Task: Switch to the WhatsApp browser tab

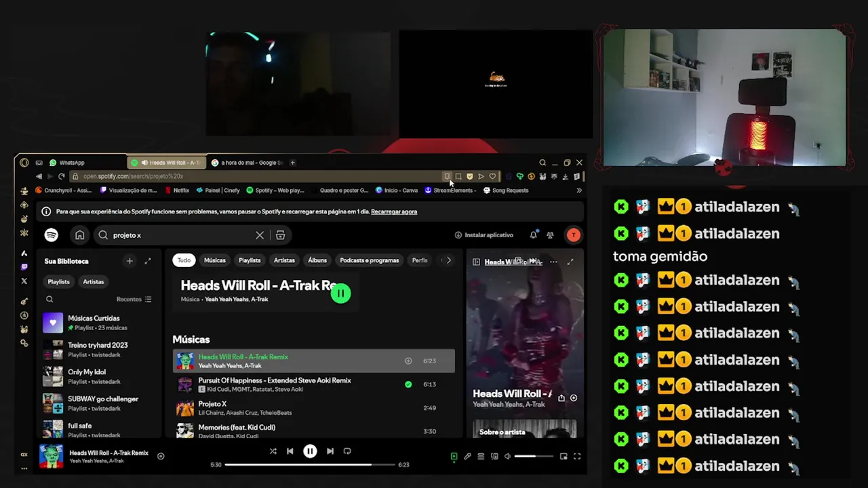Action: pos(85,163)
